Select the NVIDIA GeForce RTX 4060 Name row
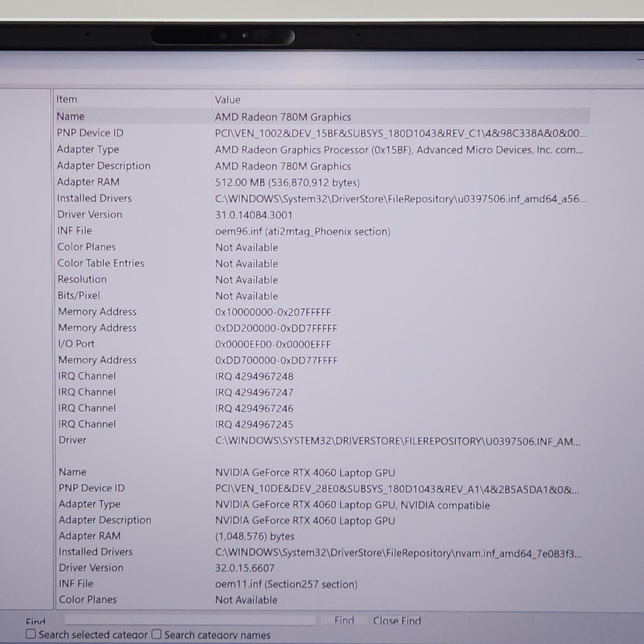644x644 pixels. (x=305, y=473)
